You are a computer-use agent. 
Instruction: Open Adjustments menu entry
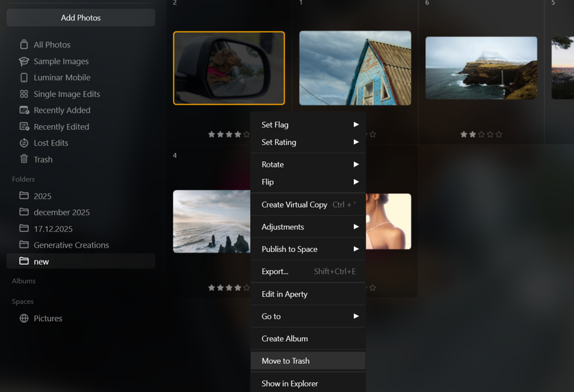click(x=308, y=227)
